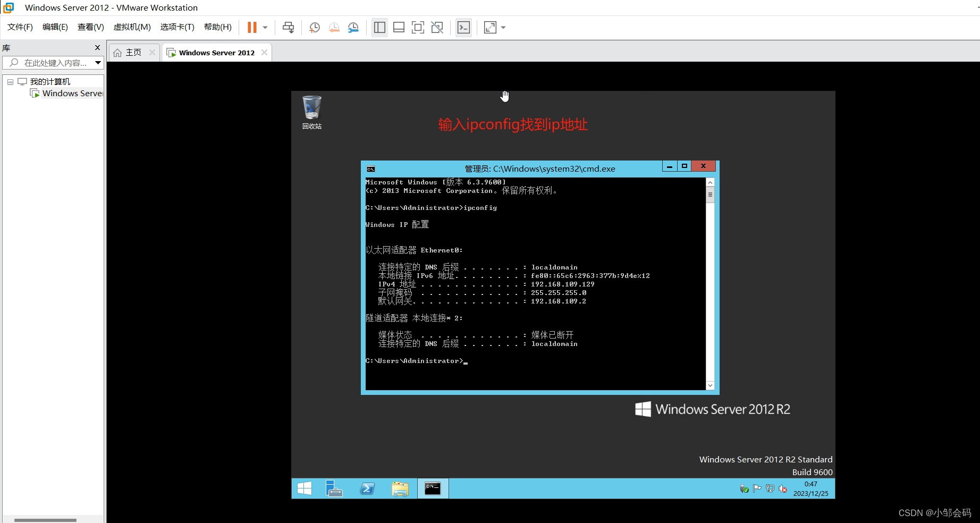Open the 虚拟机(M) menu

click(132, 27)
